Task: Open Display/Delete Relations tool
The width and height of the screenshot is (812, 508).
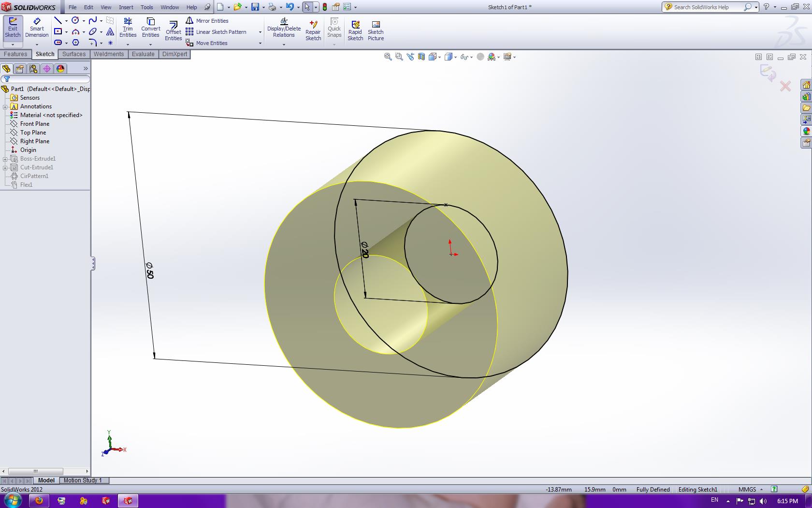Action: tap(284, 28)
